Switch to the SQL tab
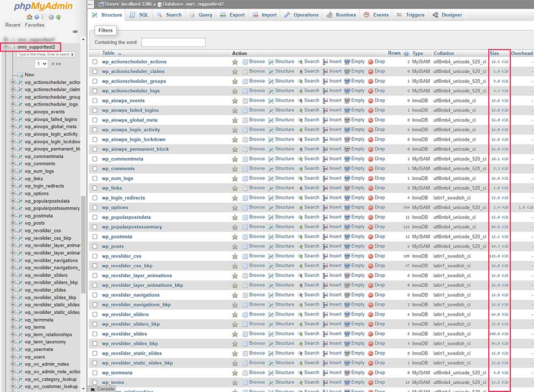The image size is (534, 392). tap(139, 15)
